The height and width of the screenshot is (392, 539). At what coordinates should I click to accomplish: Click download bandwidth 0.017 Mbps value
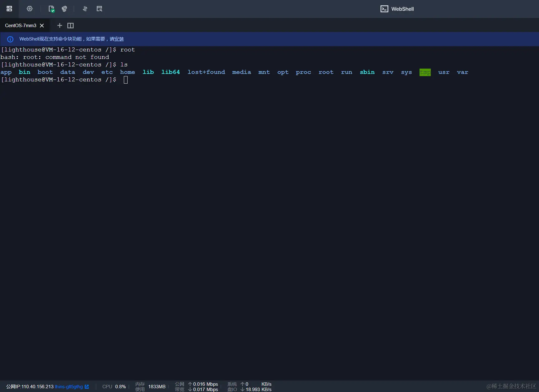[205, 390]
